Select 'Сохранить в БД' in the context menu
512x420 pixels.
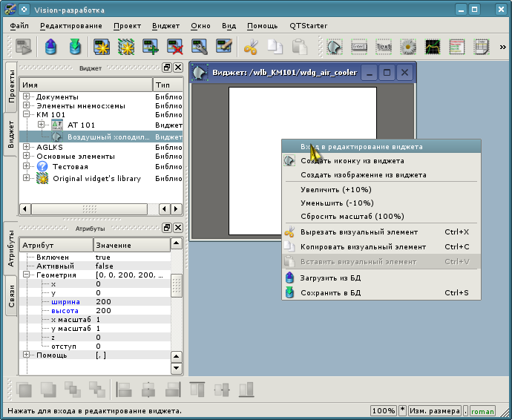330,293
